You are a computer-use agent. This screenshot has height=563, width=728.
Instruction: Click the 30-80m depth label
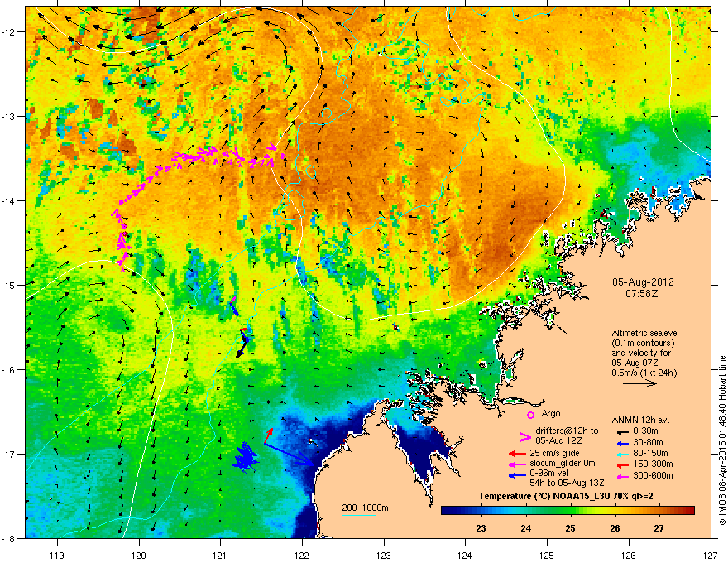pos(648,442)
